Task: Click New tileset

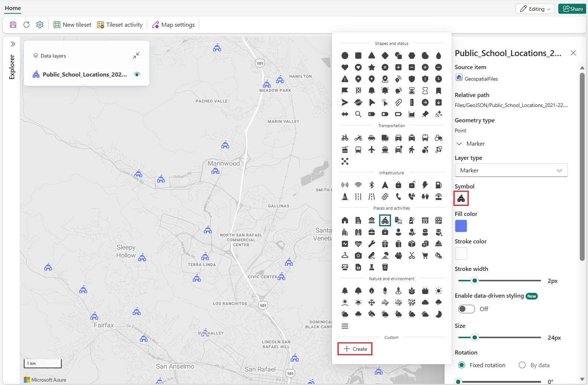Action: pyautogui.click(x=72, y=25)
